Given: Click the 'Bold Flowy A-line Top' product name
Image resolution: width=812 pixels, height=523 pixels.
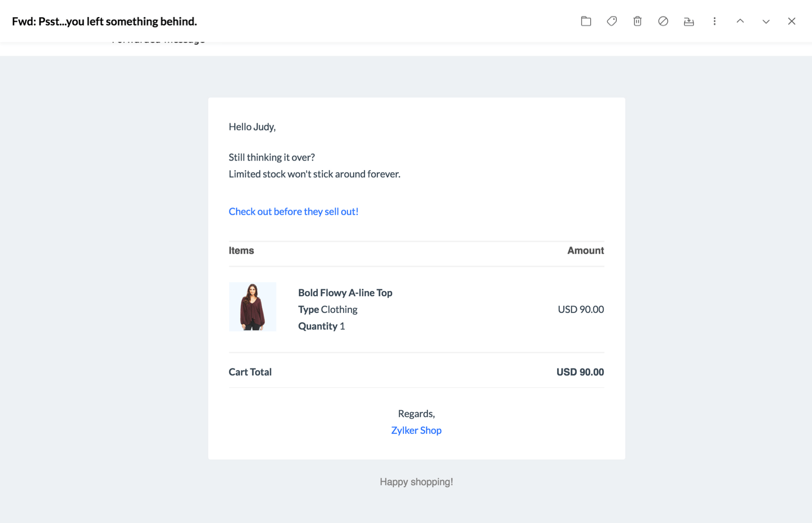Looking at the screenshot, I should [345, 293].
